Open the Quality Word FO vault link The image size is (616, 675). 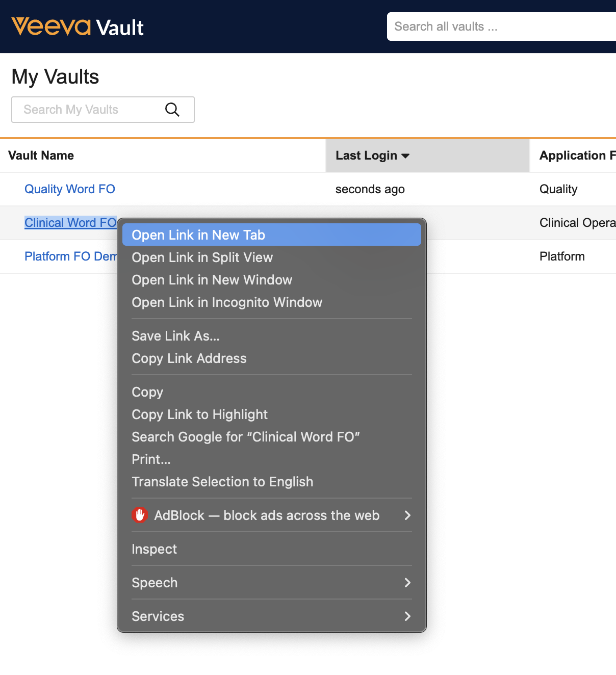(70, 189)
